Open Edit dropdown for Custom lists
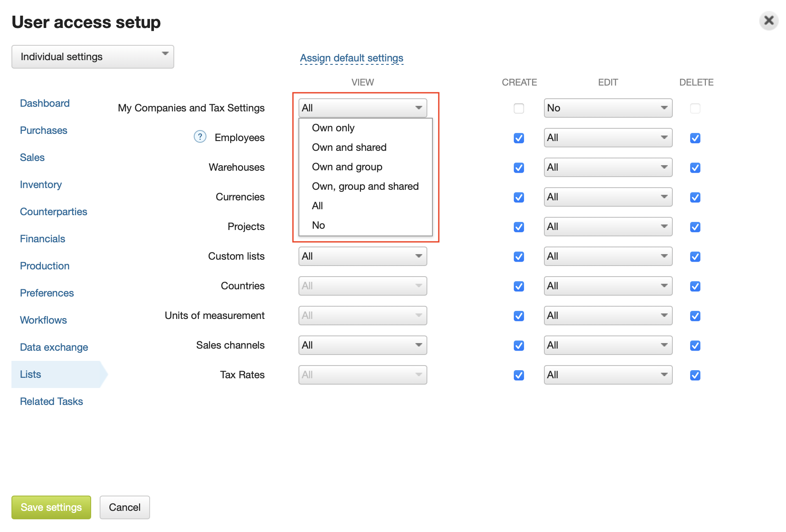 click(x=608, y=256)
